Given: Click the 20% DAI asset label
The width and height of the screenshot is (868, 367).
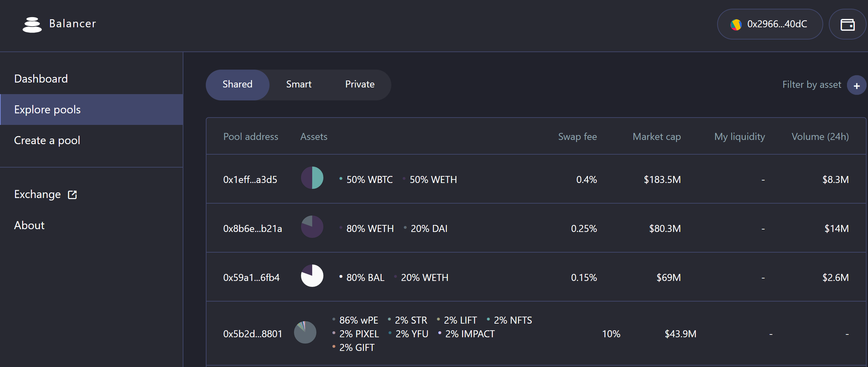Looking at the screenshot, I should [429, 228].
